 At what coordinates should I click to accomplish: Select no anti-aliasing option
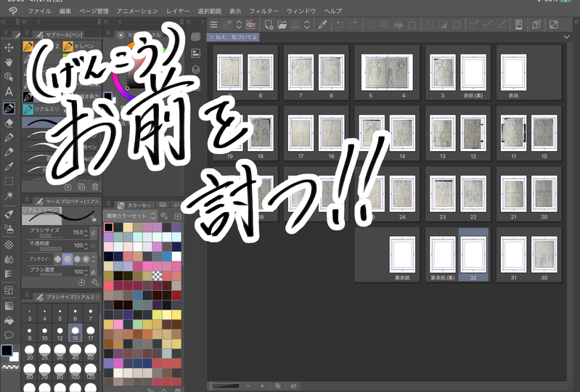pyautogui.click(x=57, y=259)
